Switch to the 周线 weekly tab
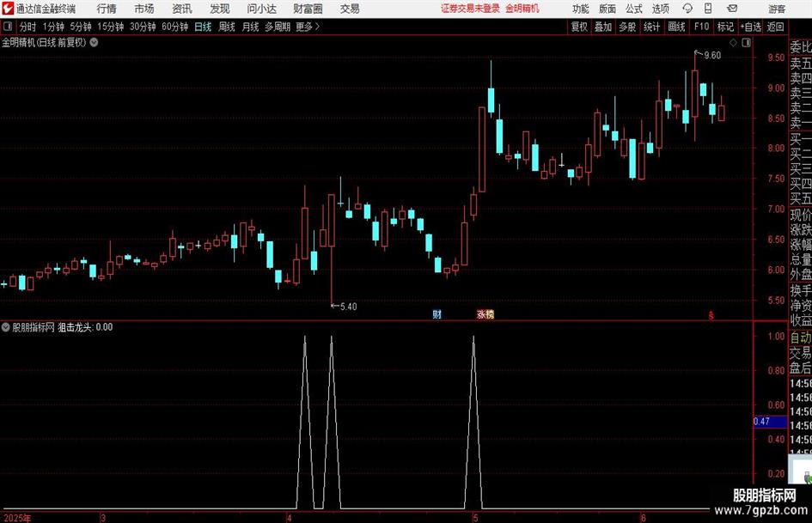Viewport: 812px width, 523px height. (x=226, y=27)
